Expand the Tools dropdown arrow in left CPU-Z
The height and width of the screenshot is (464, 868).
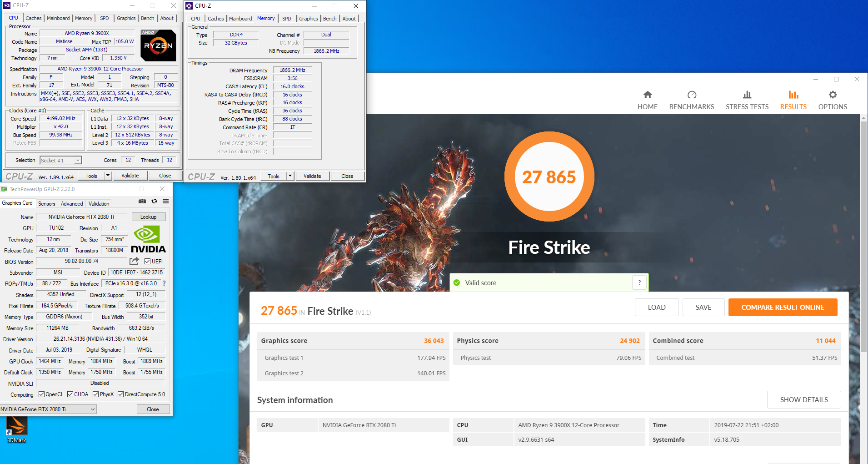(x=108, y=176)
